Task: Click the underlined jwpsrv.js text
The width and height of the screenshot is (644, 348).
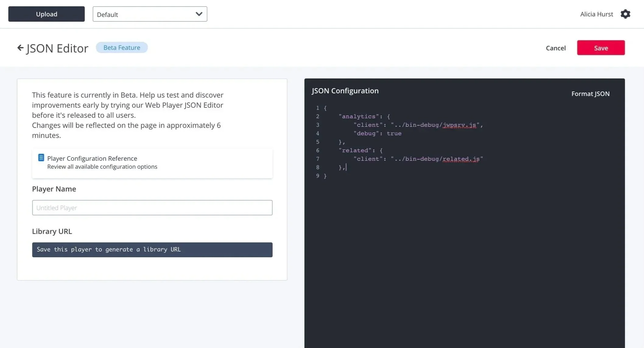Action: click(459, 125)
